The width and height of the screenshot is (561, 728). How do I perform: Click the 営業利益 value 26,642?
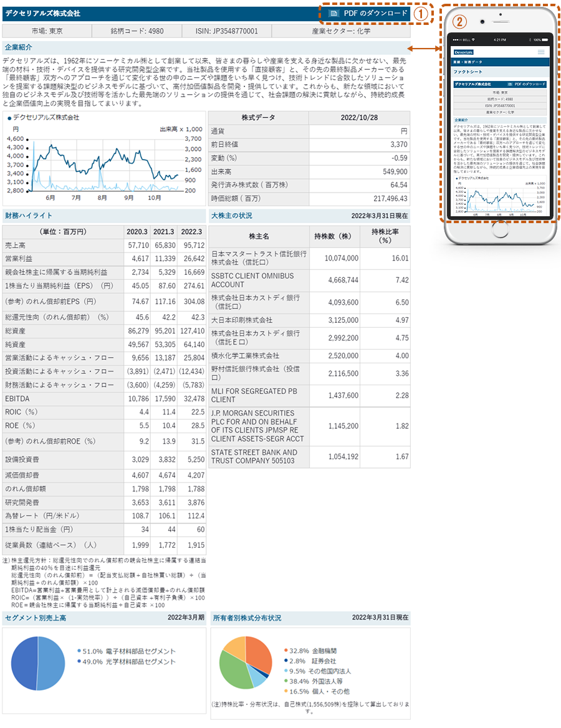pos(194,259)
